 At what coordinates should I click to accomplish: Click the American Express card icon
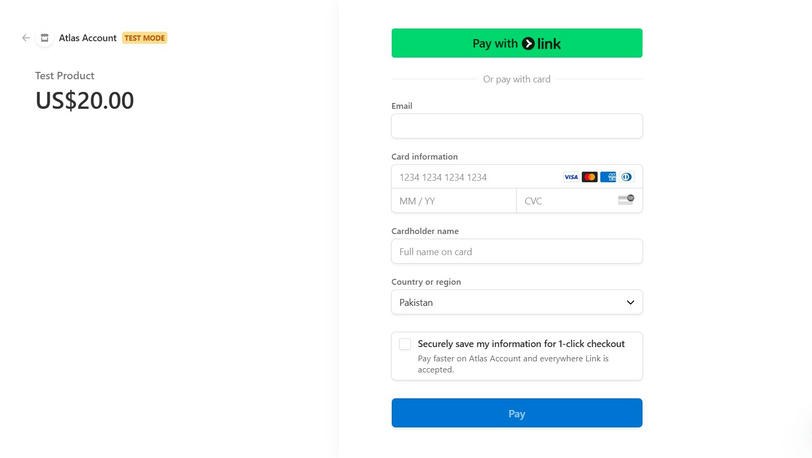point(608,177)
